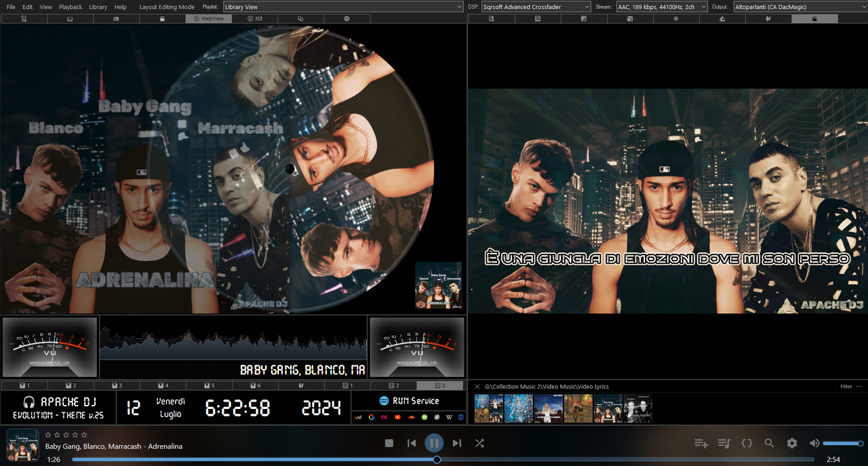Open the Playback menu
This screenshot has width=868, height=466.
(x=71, y=7)
